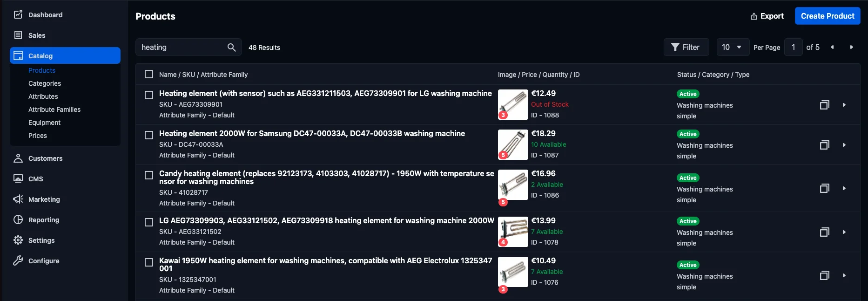Viewport: 868px width, 301px height.
Task: Open the Customers menu
Action: [x=45, y=158]
